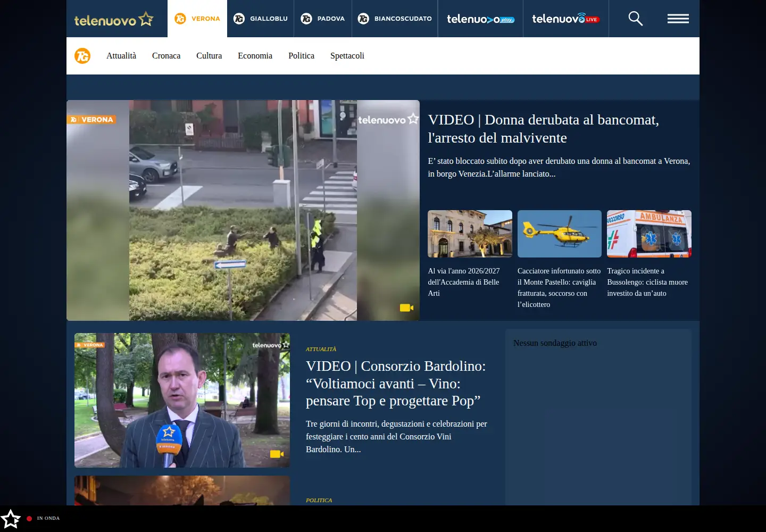Open the Attualità section

coord(121,56)
